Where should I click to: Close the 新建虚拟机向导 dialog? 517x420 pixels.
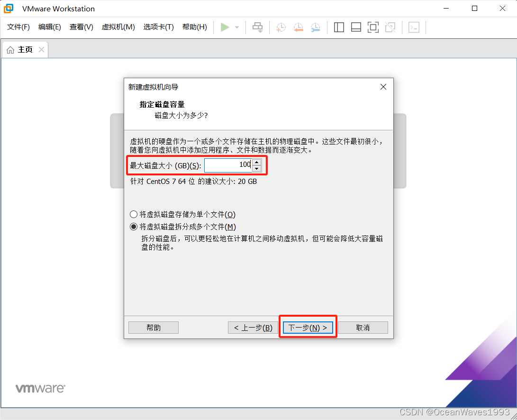[x=383, y=87]
